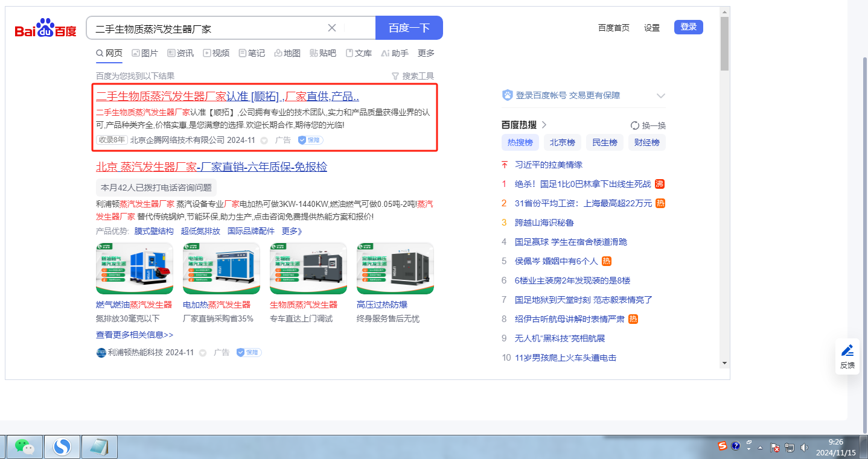
Task: Open result 二手生物质蒸汽发生器厂家认准 [顺拓]
Action: [228, 97]
